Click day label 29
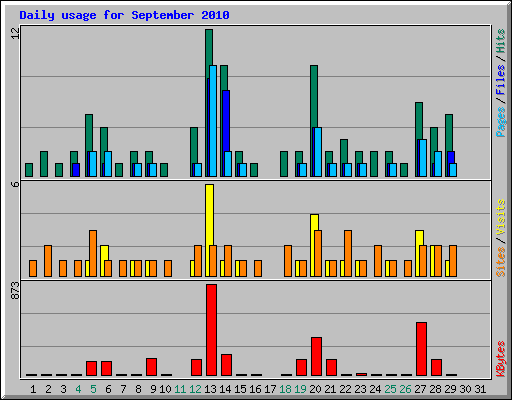 450,389
